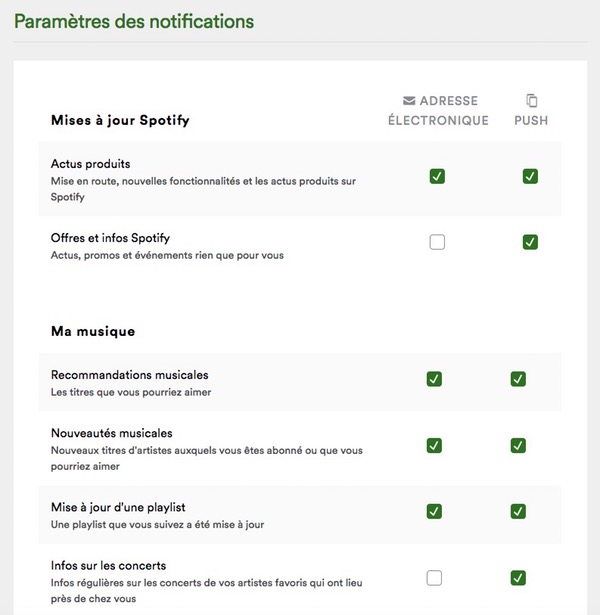Untick the push checkbox for Actus produits

click(530, 177)
